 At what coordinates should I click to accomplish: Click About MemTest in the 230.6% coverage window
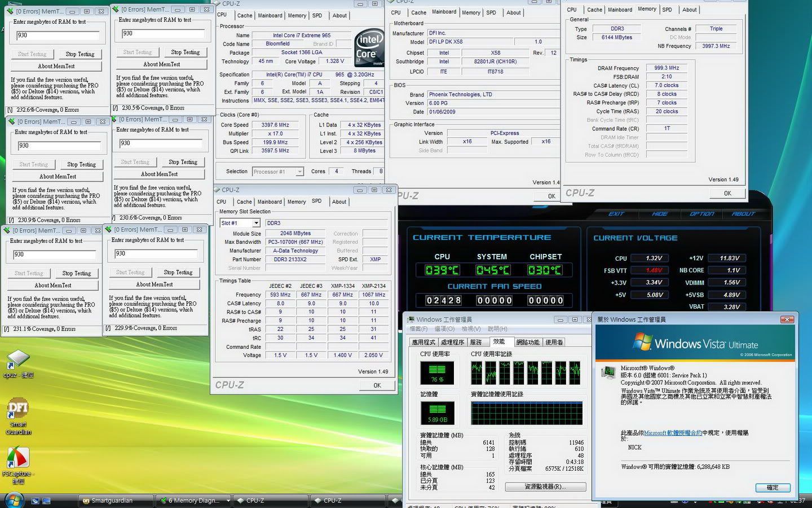coord(160,174)
